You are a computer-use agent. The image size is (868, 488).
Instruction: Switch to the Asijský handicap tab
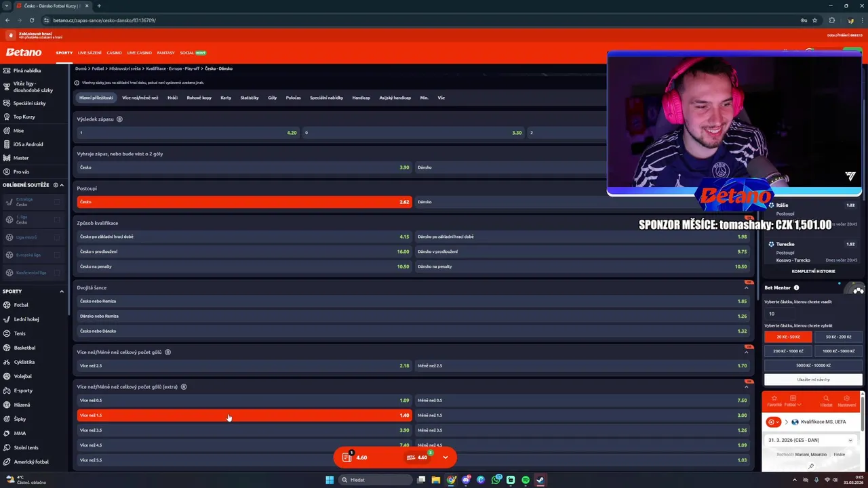(x=395, y=98)
